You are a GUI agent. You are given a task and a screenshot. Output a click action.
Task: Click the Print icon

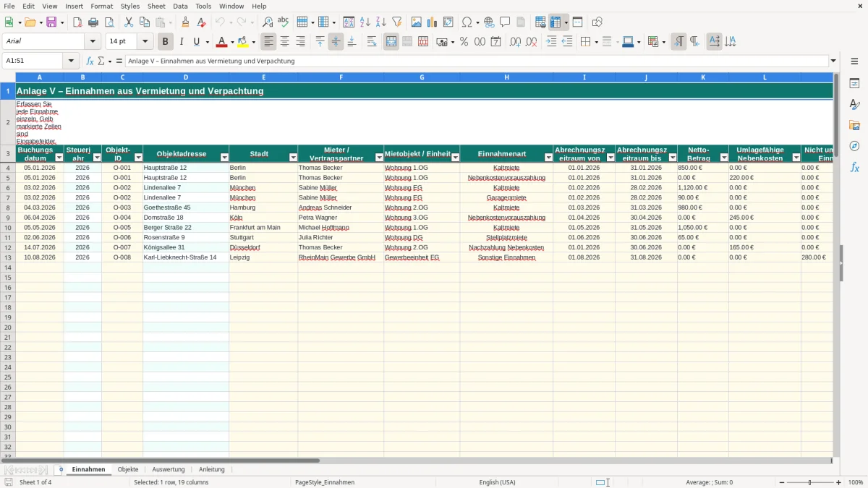tap(93, 22)
